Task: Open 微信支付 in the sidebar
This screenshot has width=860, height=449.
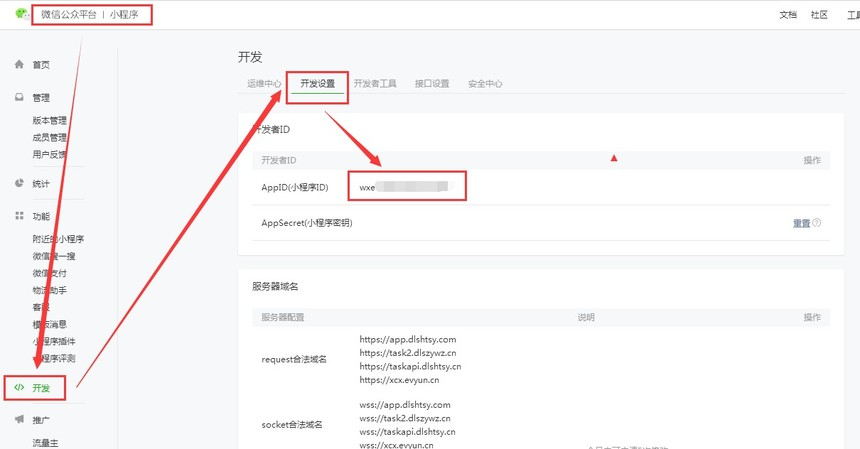Action: pyautogui.click(x=50, y=273)
